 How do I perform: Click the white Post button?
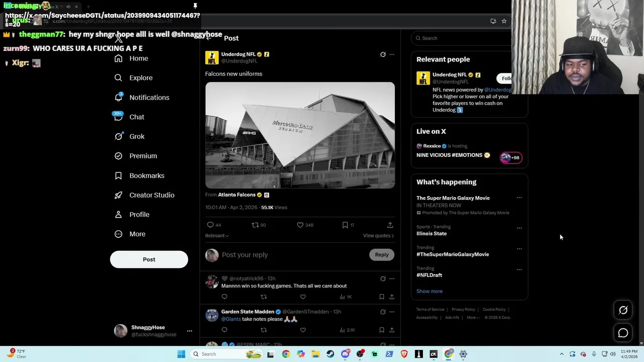(149, 259)
